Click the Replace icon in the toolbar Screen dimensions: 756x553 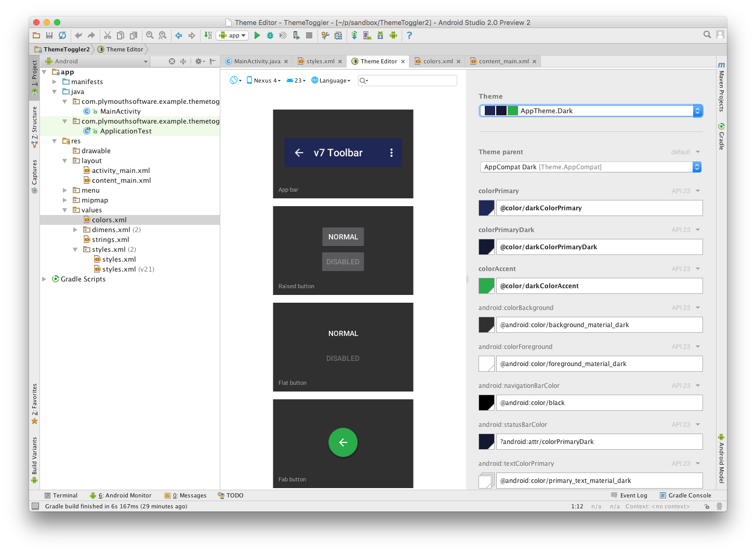tap(163, 35)
